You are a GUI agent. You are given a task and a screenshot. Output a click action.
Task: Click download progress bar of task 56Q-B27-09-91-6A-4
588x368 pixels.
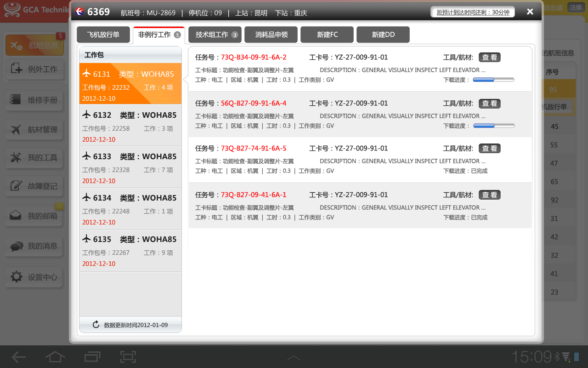point(494,126)
